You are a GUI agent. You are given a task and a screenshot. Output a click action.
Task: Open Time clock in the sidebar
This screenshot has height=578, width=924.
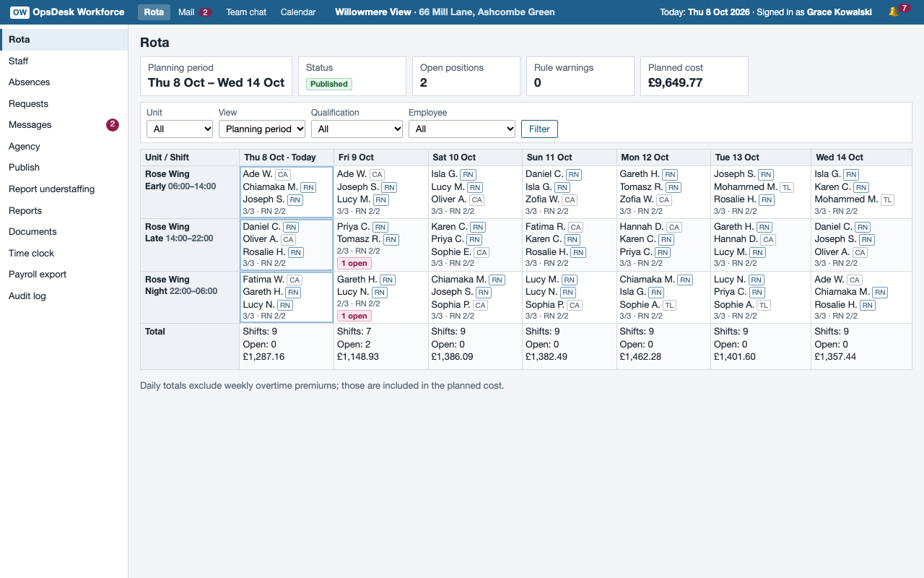[x=64, y=254]
